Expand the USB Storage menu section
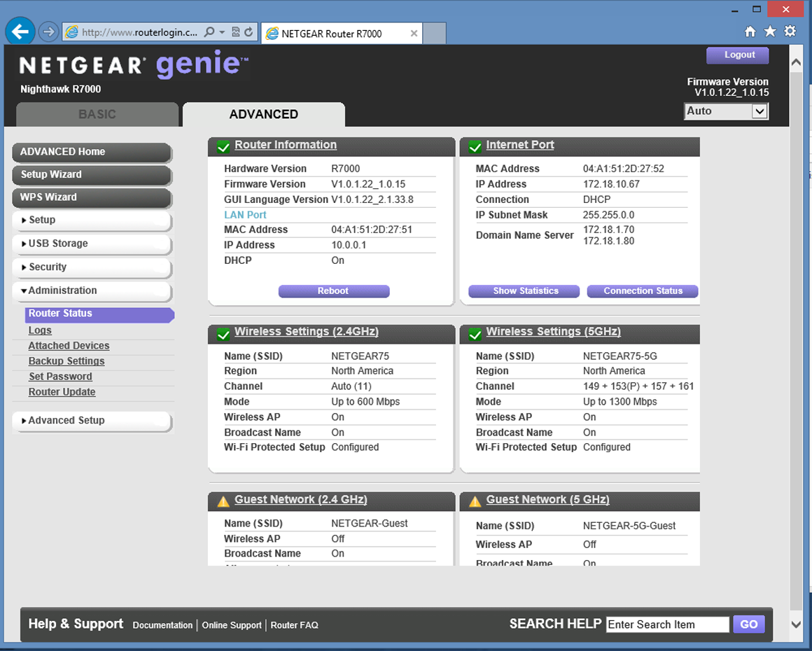Viewport: 812px width, 651px height. tap(58, 244)
